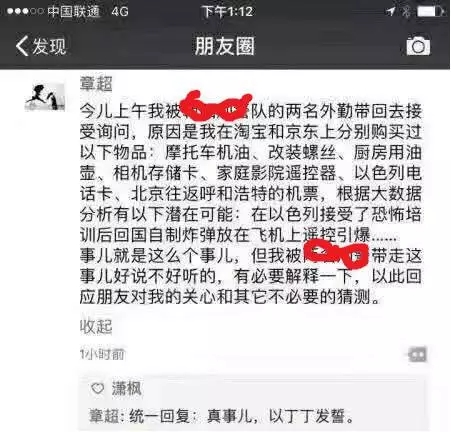Viewport: 451px width, 432px height.
Task: Tap the signal strength dots
Action: pos(25,12)
